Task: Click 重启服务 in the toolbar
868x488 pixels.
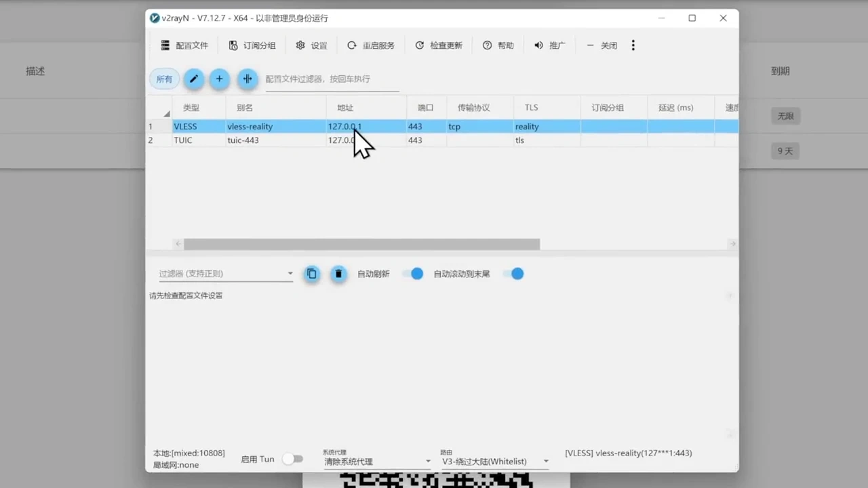Action: [370, 45]
